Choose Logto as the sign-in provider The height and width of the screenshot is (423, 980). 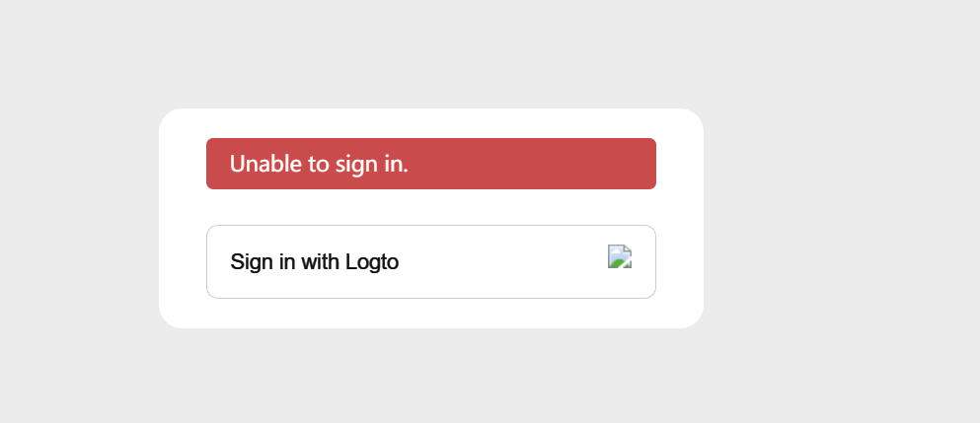point(430,261)
